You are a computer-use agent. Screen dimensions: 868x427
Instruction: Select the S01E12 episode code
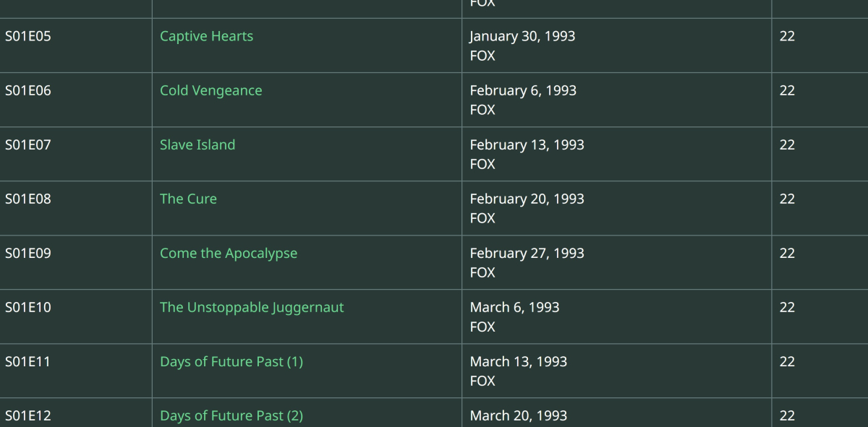pos(28,415)
